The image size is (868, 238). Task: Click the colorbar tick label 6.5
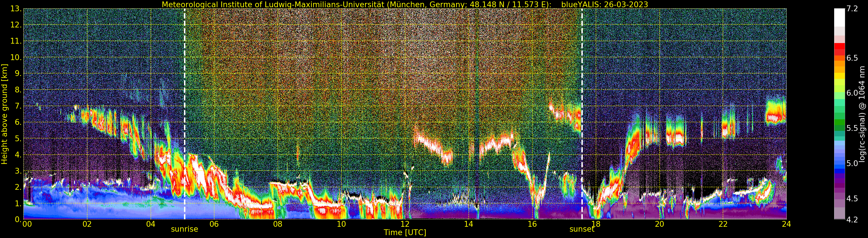(852, 58)
